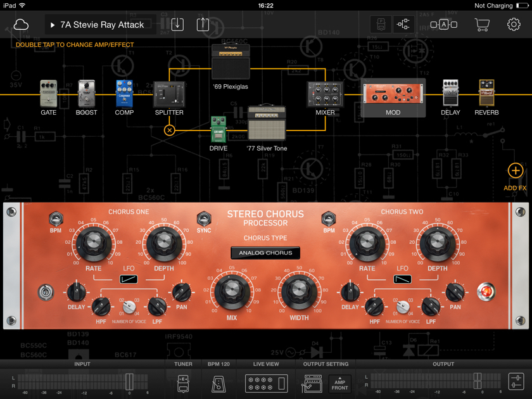Click Chorus One PAN knob
This screenshot has width=532, height=399.
coord(182,292)
